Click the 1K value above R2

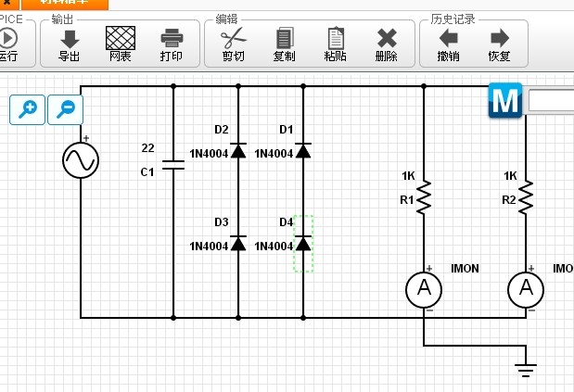pyautogui.click(x=510, y=176)
